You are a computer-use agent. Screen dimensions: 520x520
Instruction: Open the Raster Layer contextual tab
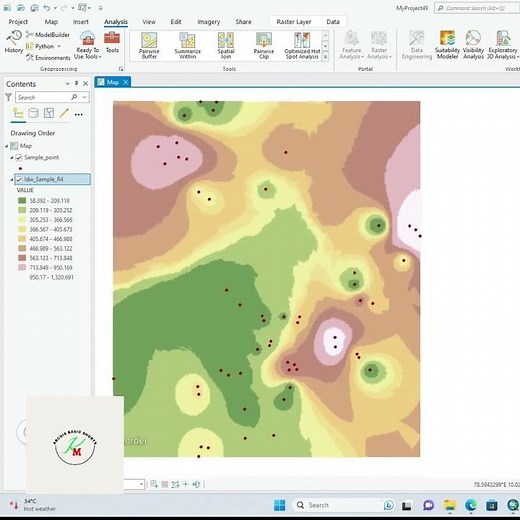tap(294, 22)
